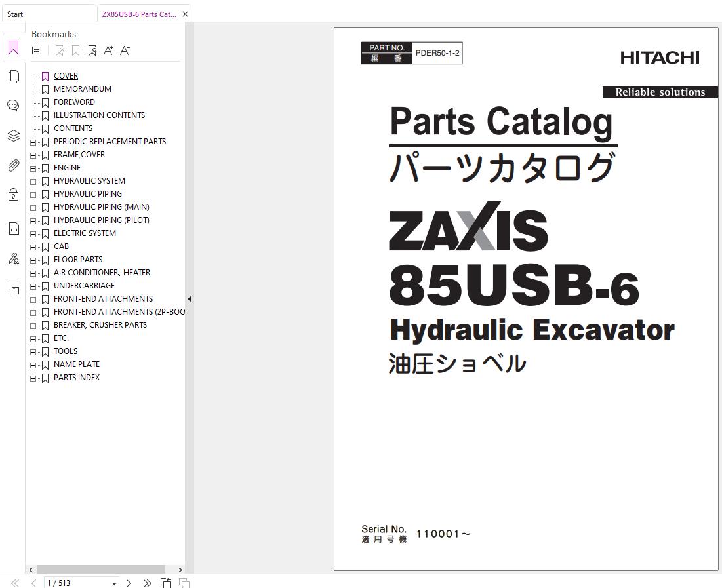Decrease bookmark font size with A-
The image size is (722, 588).
pyautogui.click(x=125, y=50)
